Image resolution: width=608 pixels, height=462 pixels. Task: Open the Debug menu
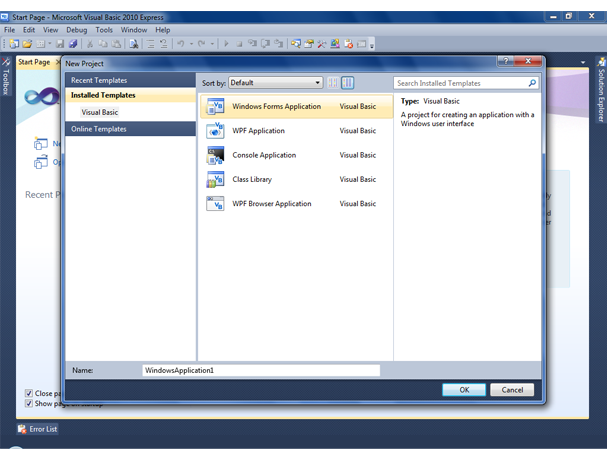coord(77,30)
